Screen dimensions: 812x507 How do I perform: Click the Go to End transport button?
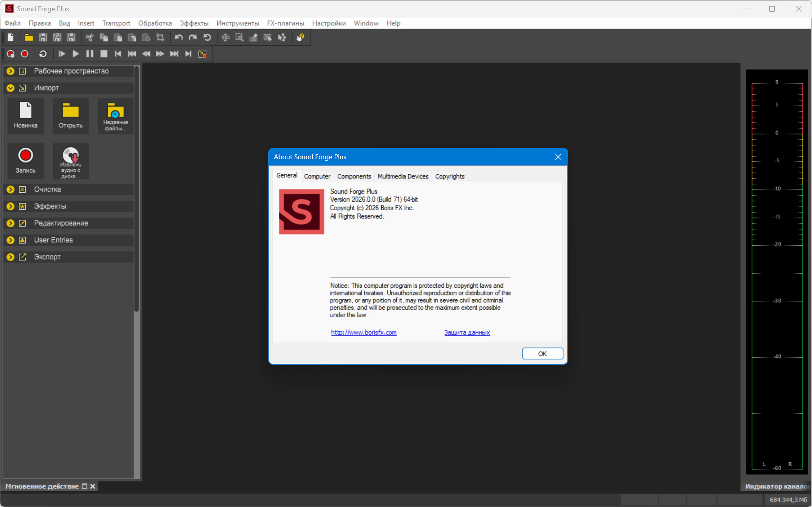pyautogui.click(x=188, y=54)
